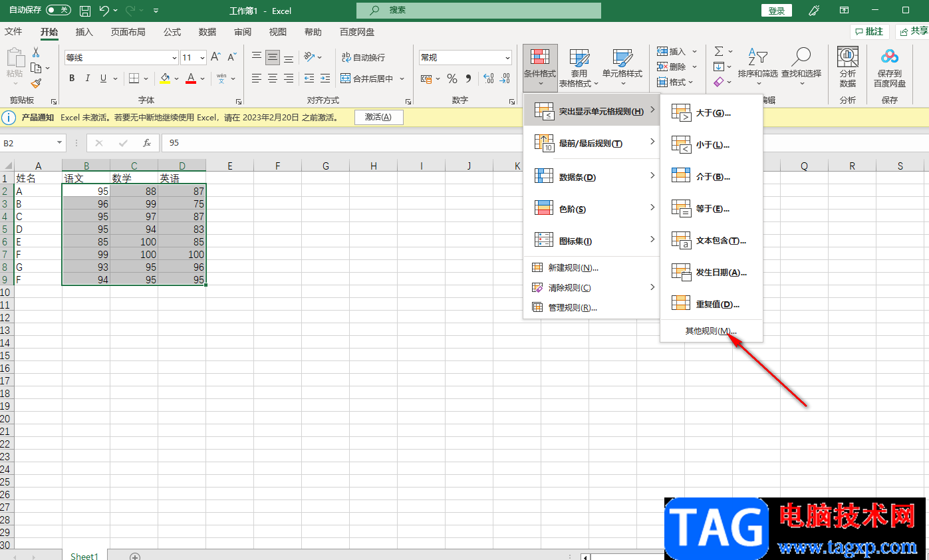Click the Sign in (登录) button

(x=777, y=11)
